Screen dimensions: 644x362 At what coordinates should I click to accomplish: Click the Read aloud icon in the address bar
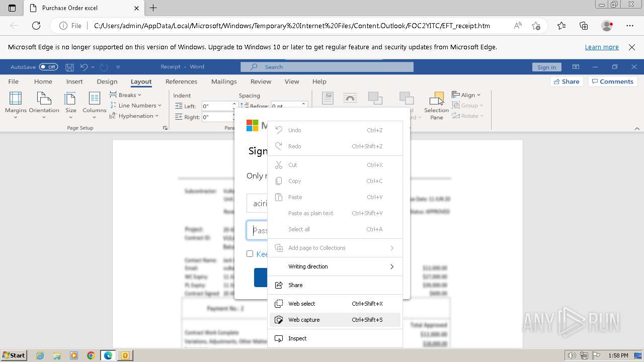[x=518, y=26]
